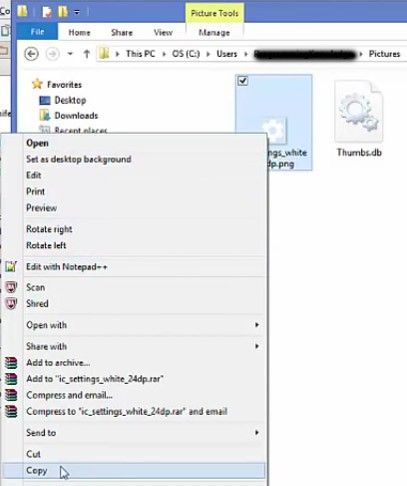Open the blue File tab
This screenshot has height=486, width=407.
[37, 32]
